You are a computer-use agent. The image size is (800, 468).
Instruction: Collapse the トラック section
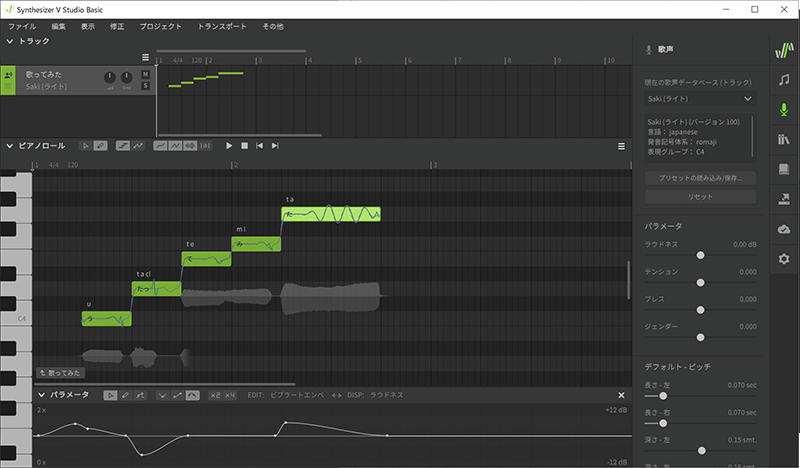10,41
